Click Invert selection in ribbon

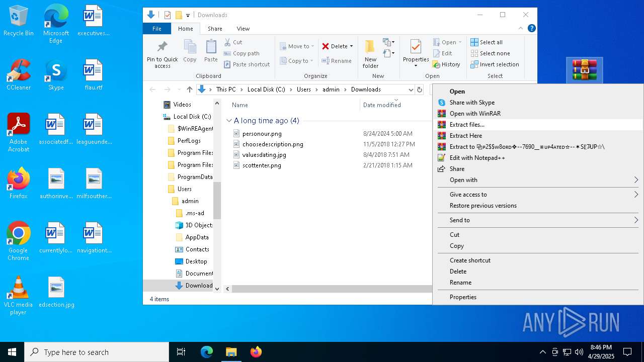point(495,64)
